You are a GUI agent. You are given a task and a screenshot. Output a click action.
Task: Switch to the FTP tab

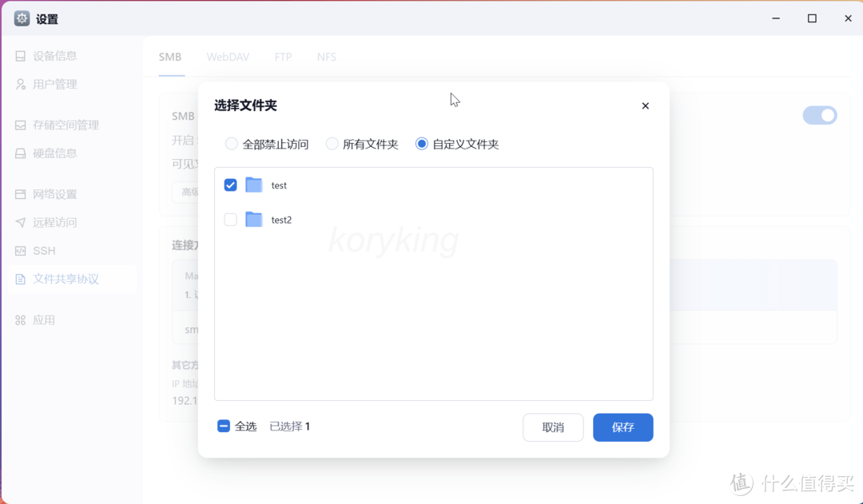(x=283, y=57)
